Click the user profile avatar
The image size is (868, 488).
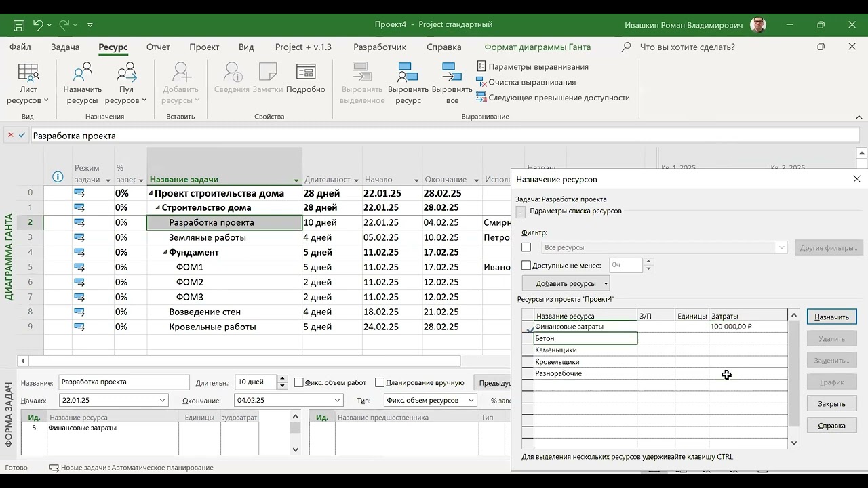[758, 25]
